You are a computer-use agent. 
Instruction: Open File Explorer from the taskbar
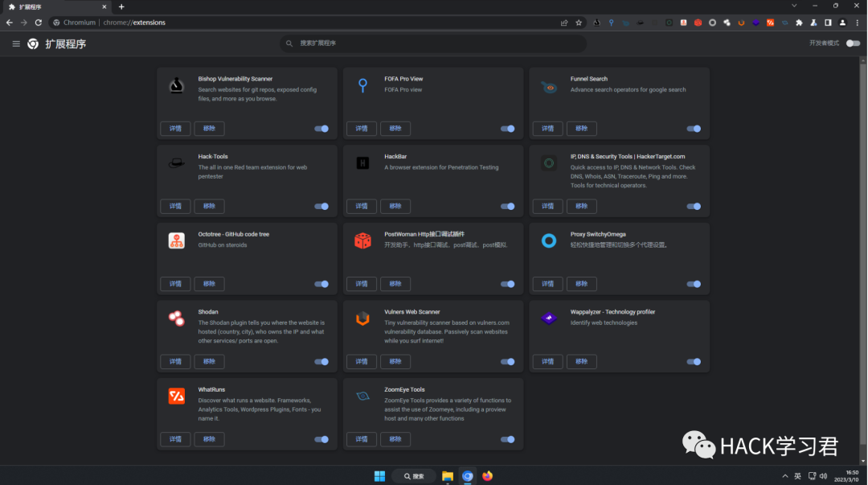[448, 476]
